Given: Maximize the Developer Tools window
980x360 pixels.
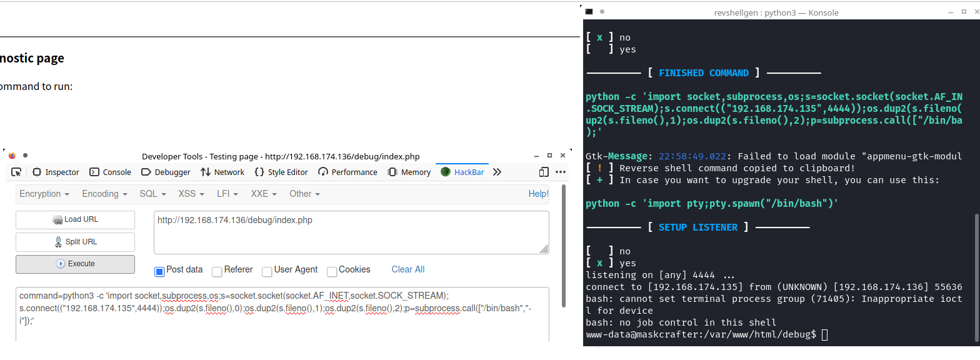Looking at the screenshot, I should (x=549, y=156).
